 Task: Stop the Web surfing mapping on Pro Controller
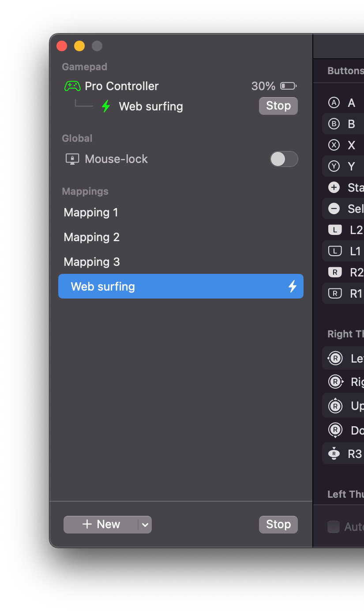pyautogui.click(x=278, y=106)
